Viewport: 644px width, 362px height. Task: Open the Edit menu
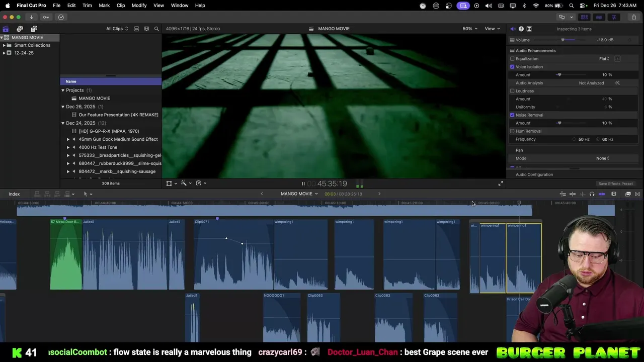71,6
